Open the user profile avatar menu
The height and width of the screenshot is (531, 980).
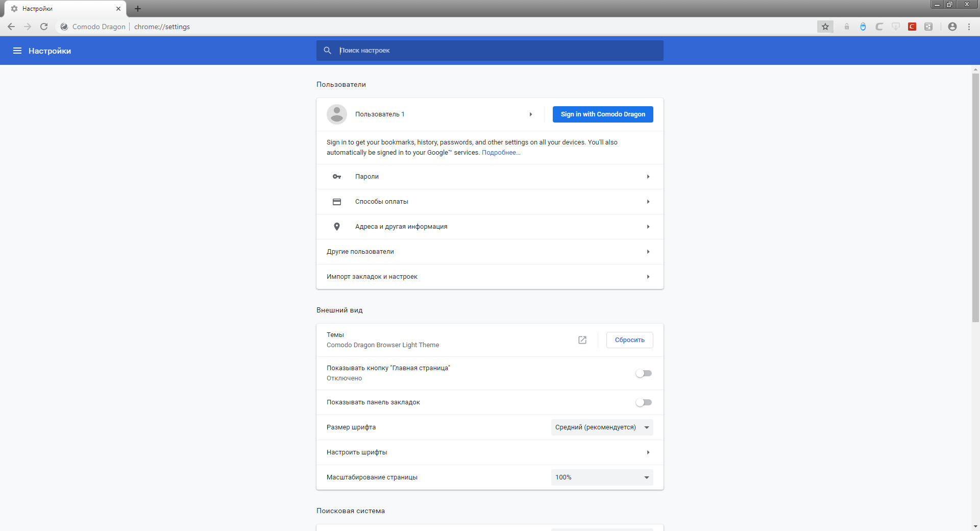click(952, 27)
